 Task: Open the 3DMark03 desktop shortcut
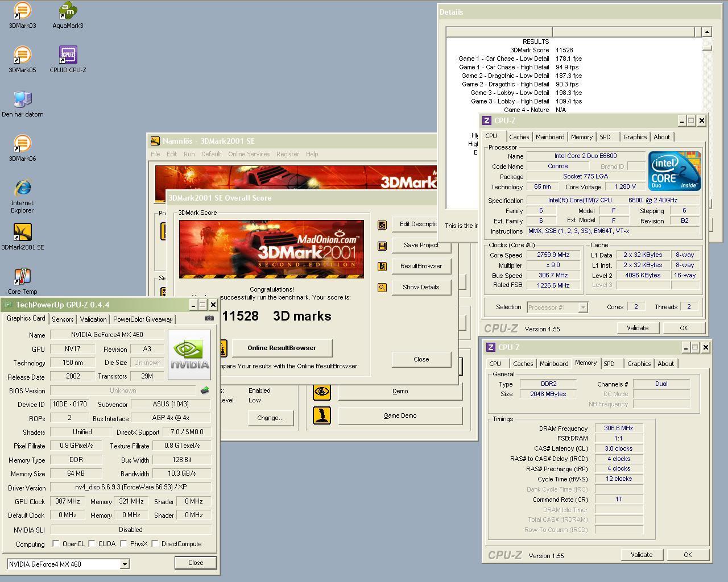coord(22,15)
